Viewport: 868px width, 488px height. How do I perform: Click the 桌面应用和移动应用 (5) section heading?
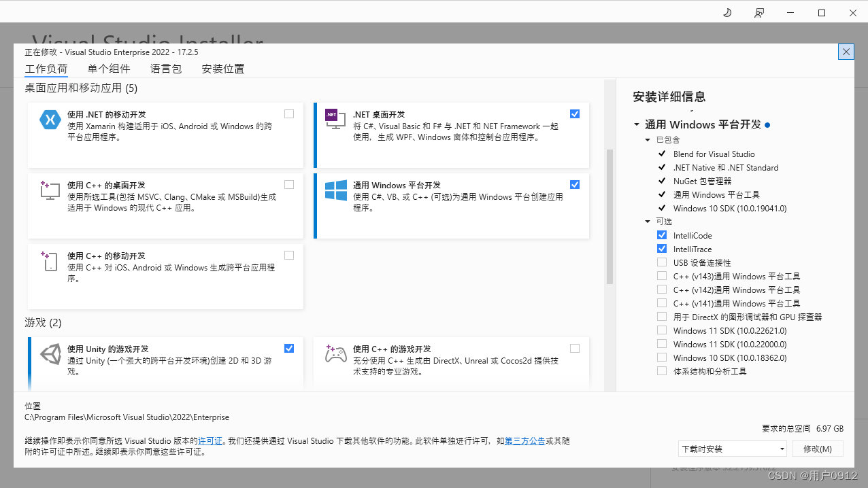(81, 88)
